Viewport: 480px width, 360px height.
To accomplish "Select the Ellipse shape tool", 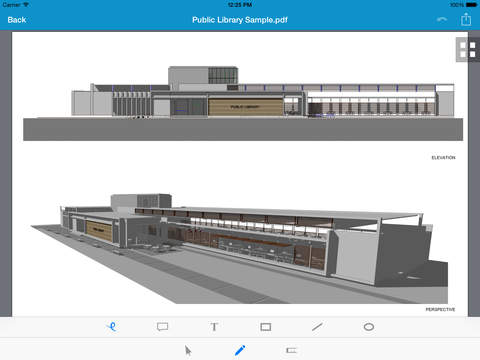I will (x=369, y=327).
